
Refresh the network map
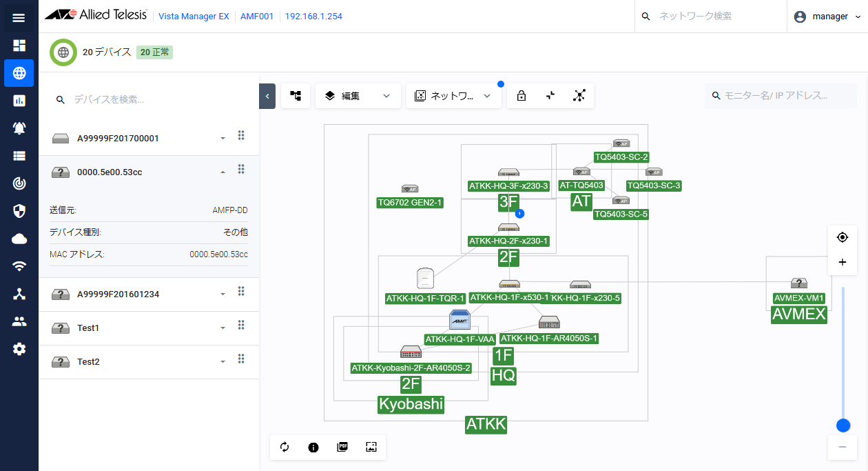[x=285, y=447]
